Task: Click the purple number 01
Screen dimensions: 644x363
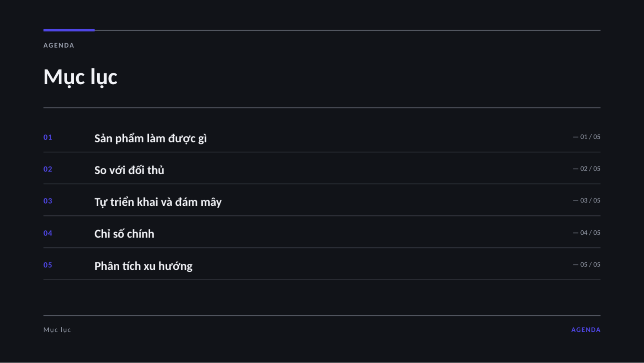Action: (x=48, y=137)
